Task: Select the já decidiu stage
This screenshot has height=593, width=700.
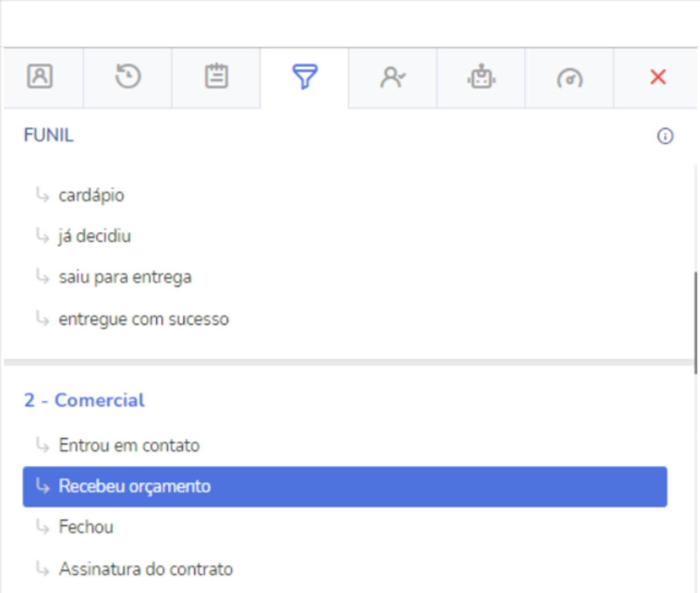Action: coord(94,236)
